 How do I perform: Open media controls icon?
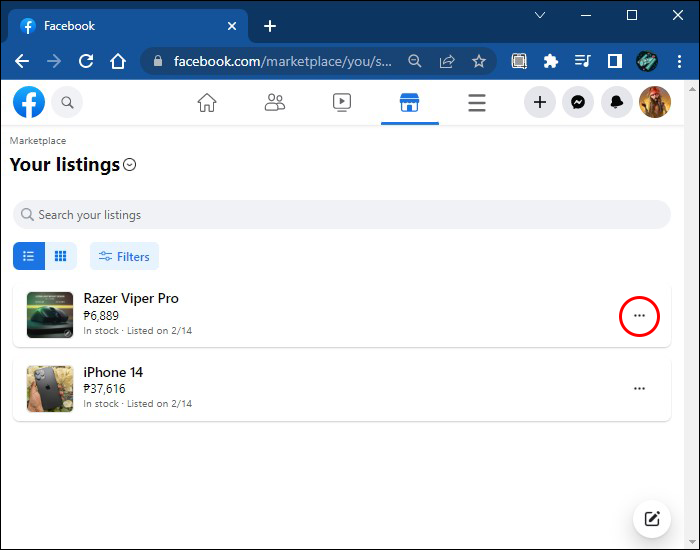click(x=583, y=61)
